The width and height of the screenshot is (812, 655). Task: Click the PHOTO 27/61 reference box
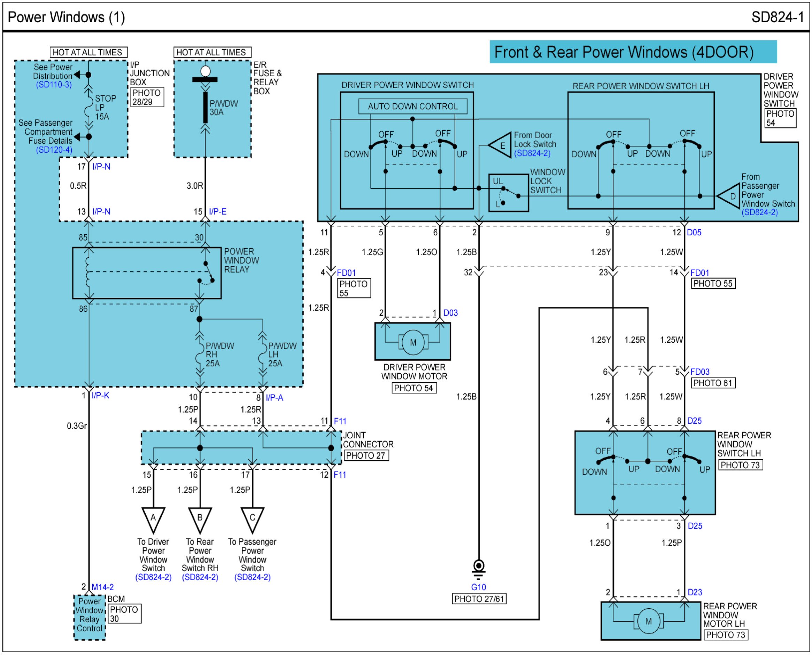(x=479, y=599)
